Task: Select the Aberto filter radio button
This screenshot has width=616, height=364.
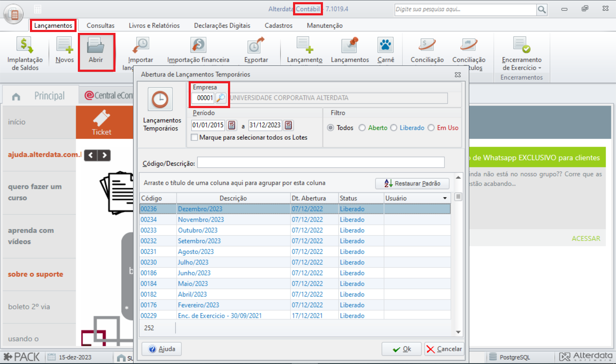Action: [x=362, y=128]
